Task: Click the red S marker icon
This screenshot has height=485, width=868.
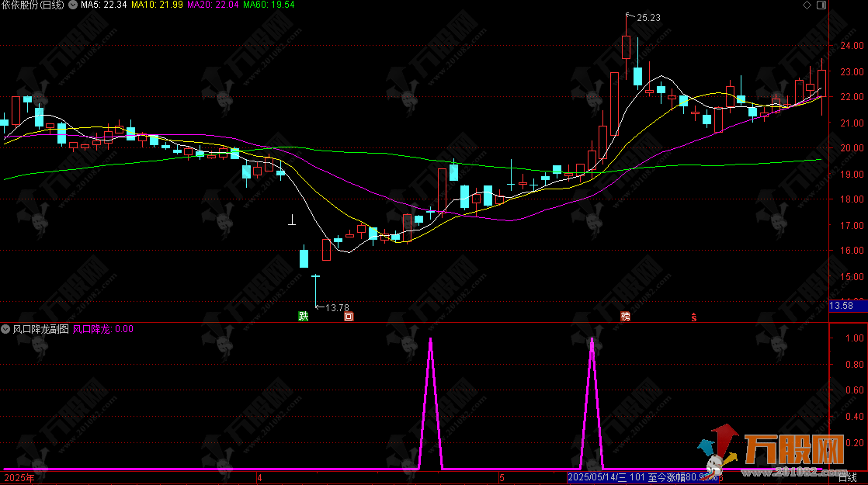Action: point(694,316)
